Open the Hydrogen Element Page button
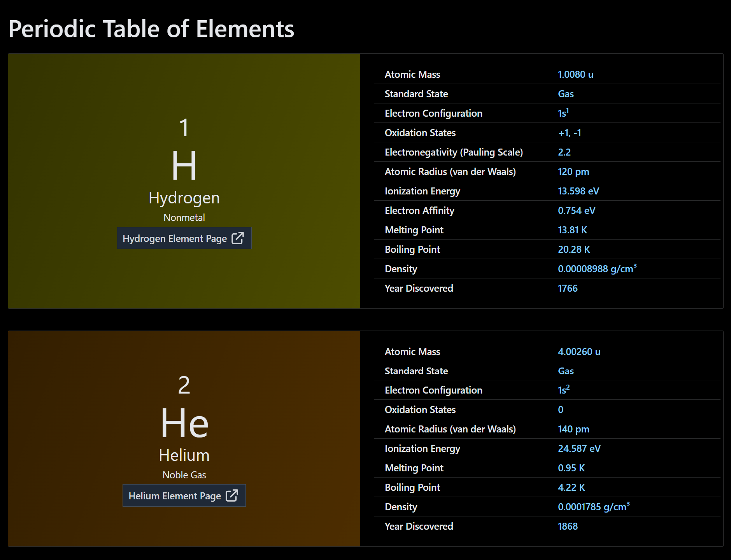Screen dimensions: 731x560 pyautogui.click(x=184, y=238)
